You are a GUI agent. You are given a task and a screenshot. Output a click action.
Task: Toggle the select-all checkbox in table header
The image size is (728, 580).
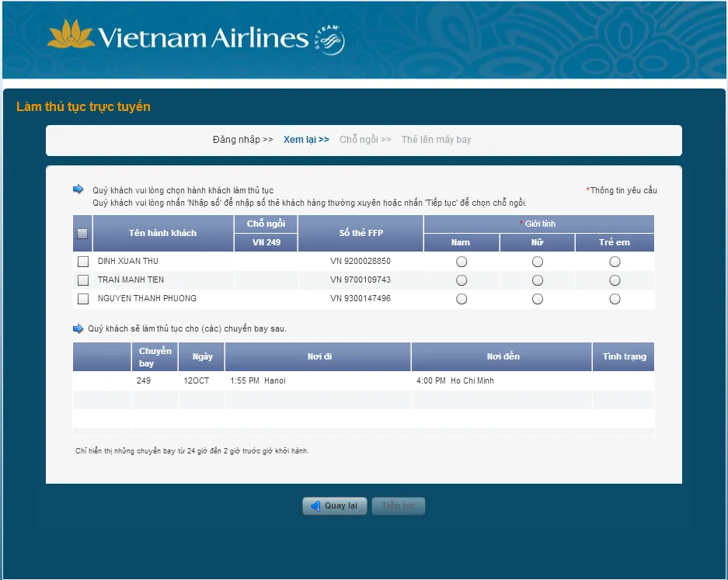tap(82, 234)
